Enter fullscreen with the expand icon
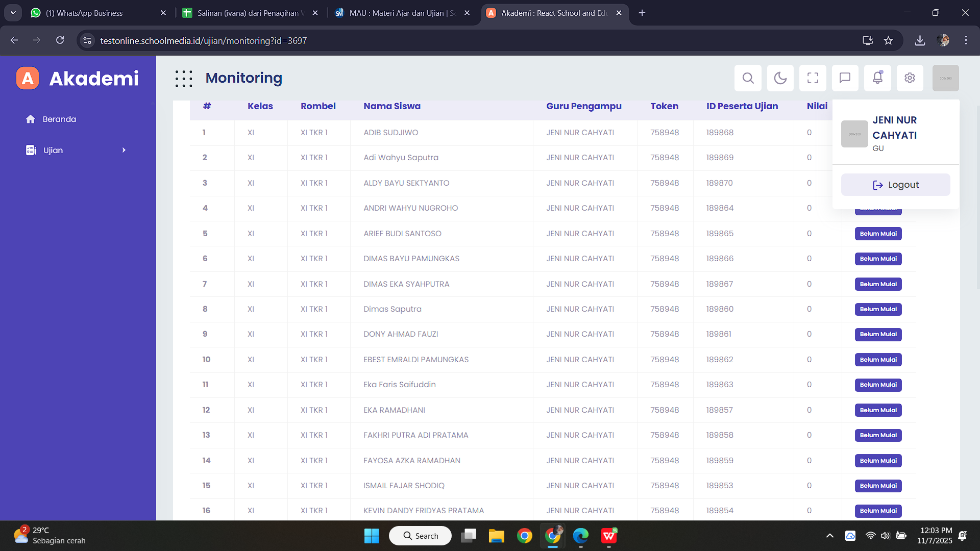This screenshot has width=980, height=551. (813, 78)
